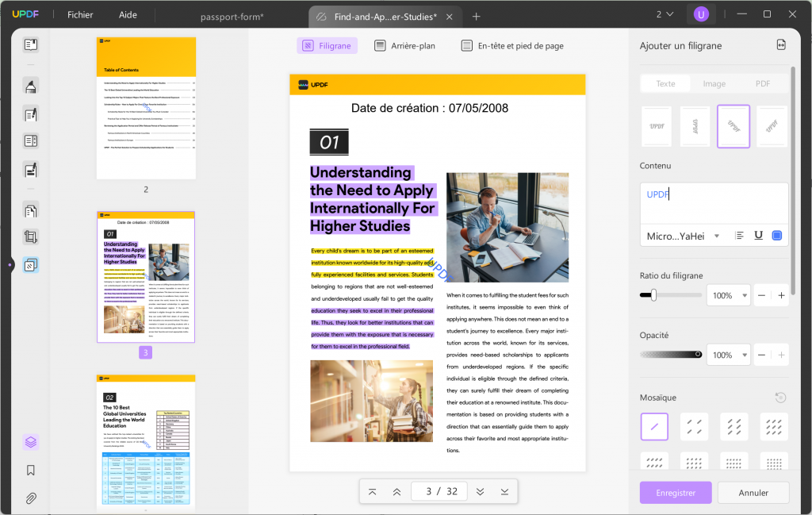
Task: Click the Enregistrer button
Action: coord(675,493)
